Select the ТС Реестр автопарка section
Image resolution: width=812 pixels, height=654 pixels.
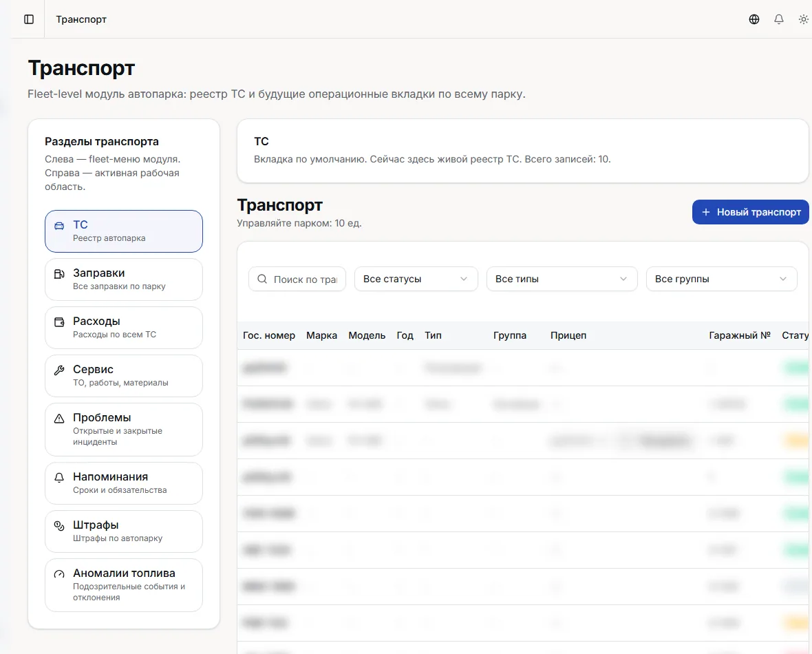(x=124, y=231)
